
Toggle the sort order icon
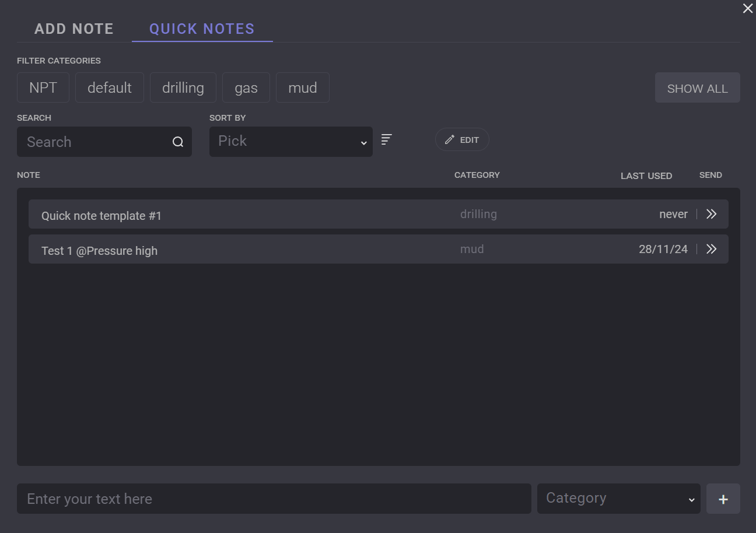point(386,139)
